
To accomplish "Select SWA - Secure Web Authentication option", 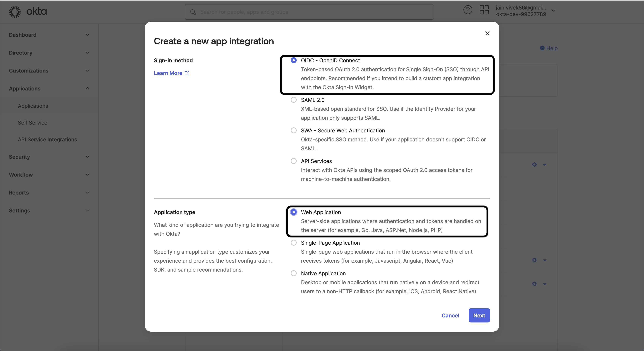I will pyautogui.click(x=293, y=130).
